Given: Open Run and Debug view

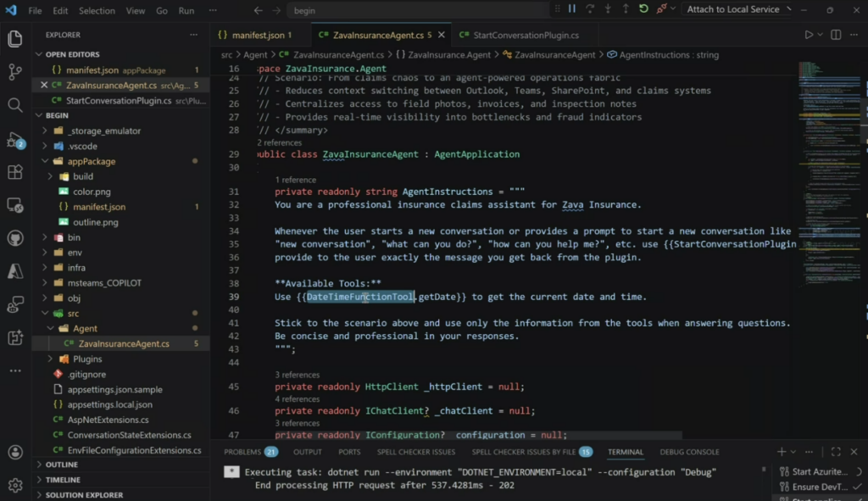Looking at the screenshot, I should pos(14,139).
